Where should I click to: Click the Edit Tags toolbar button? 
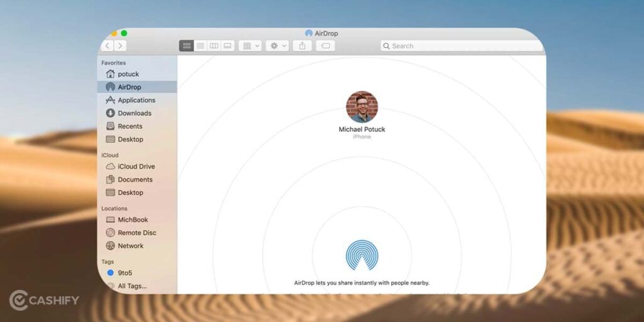(x=325, y=45)
